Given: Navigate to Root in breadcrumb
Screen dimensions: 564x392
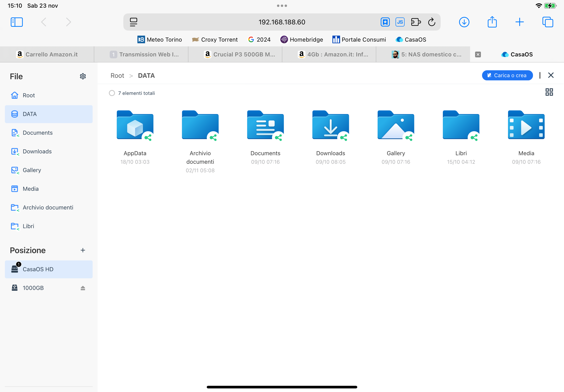Looking at the screenshot, I should [117, 76].
